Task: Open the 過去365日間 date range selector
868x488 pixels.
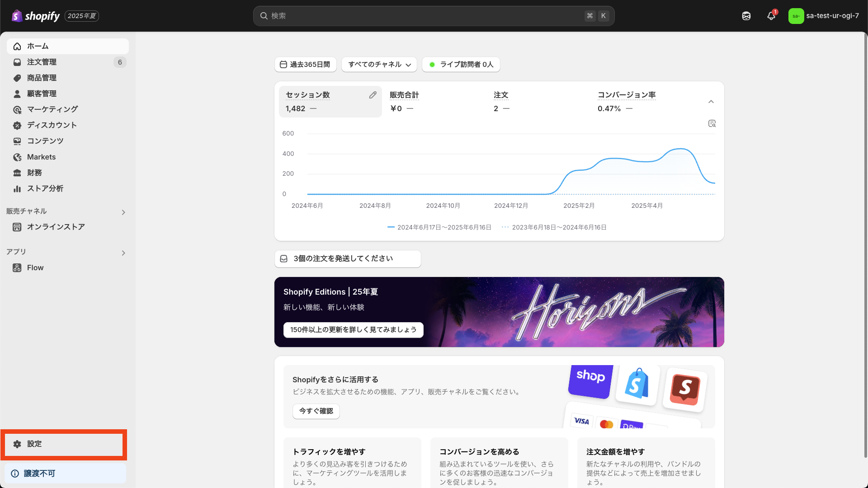Action: pyautogui.click(x=305, y=64)
